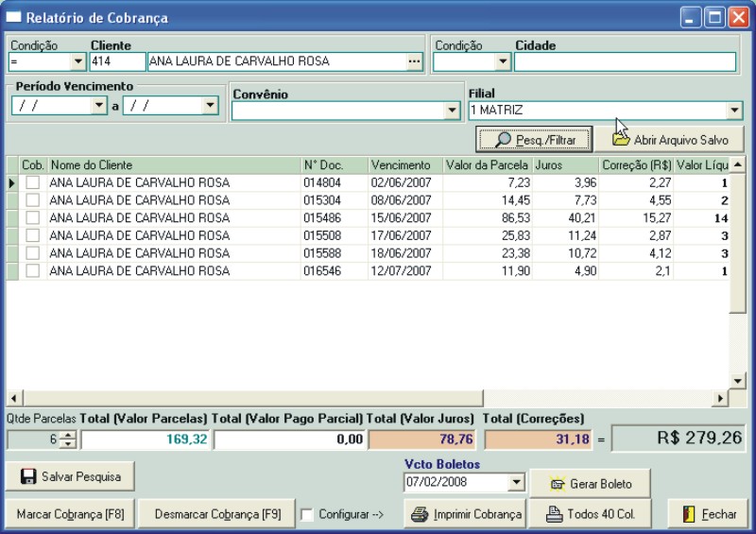Click the Total Valor Pago Parcial field 0,00
Viewport: 756px width, 534px height.
(289, 439)
